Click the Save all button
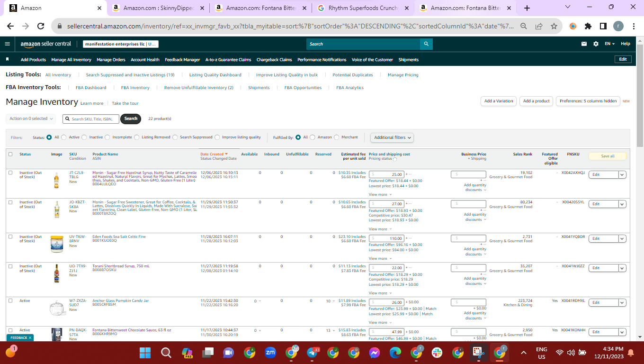This screenshot has width=644, height=364. click(x=608, y=156)
